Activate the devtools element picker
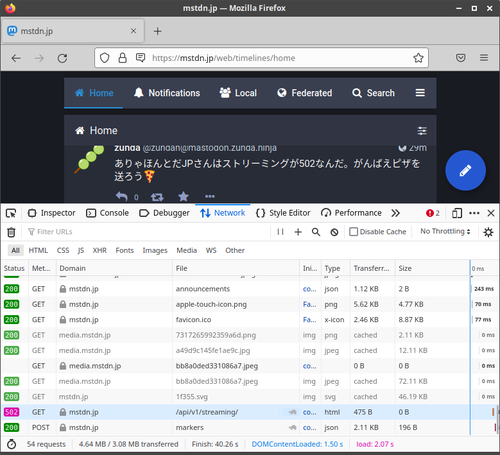The height and width of the screenshot is (455, 500). click(x=11, y=213)
